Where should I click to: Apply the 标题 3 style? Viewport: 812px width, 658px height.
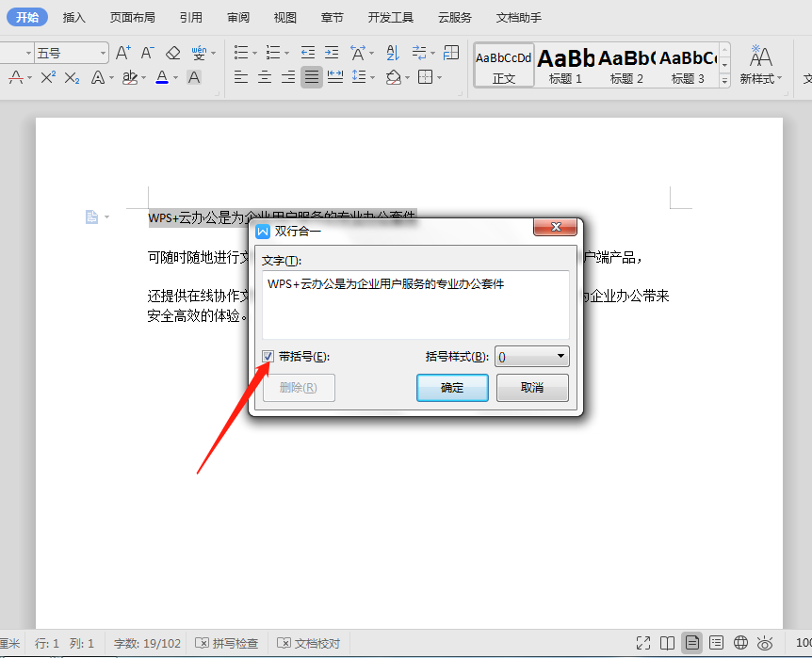pyautogui.click(x=688, y=65)
